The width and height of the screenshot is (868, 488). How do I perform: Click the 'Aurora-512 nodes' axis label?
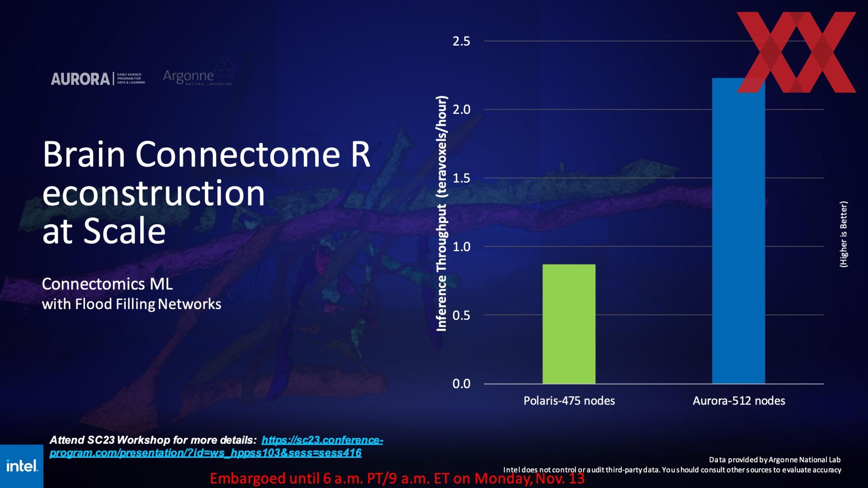coord(739,401)
